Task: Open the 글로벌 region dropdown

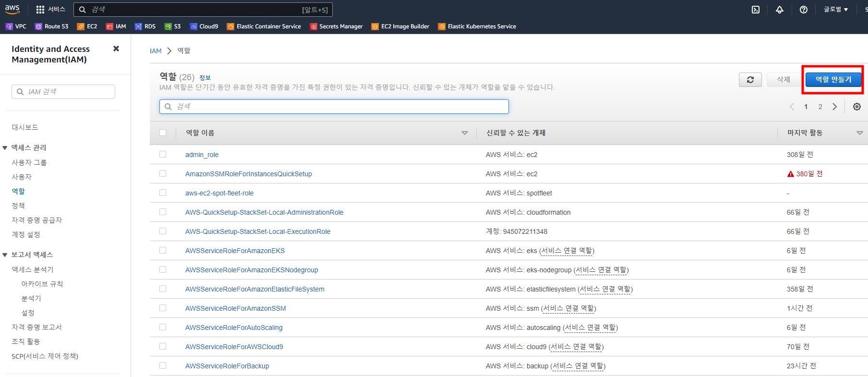Action: (836, 10)
